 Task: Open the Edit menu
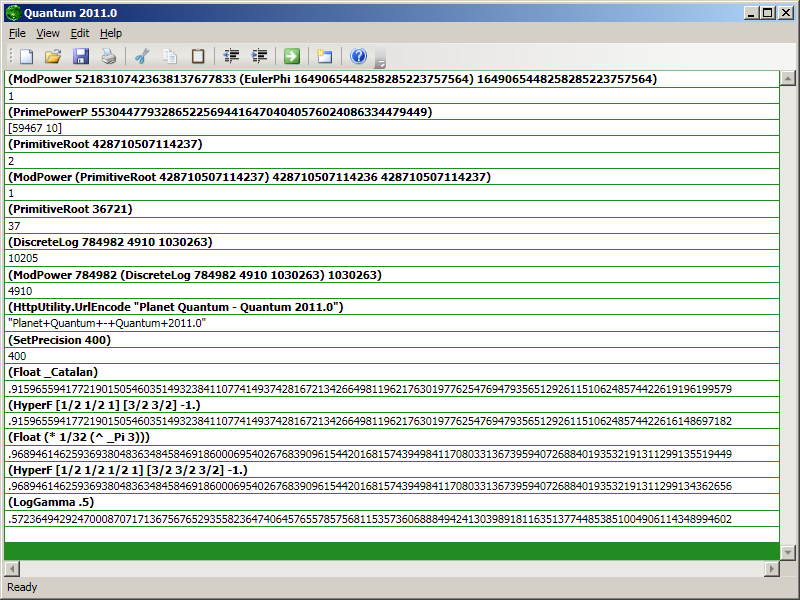(x=80, y=33)
